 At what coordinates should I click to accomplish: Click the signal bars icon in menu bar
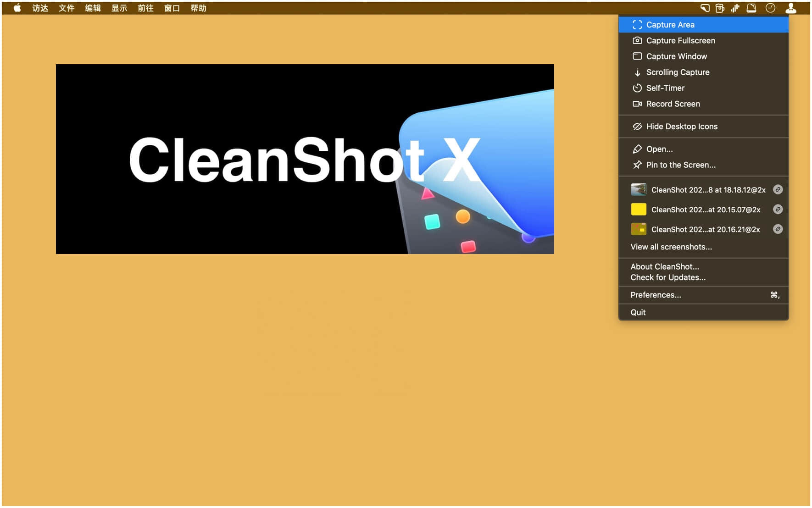735,8
